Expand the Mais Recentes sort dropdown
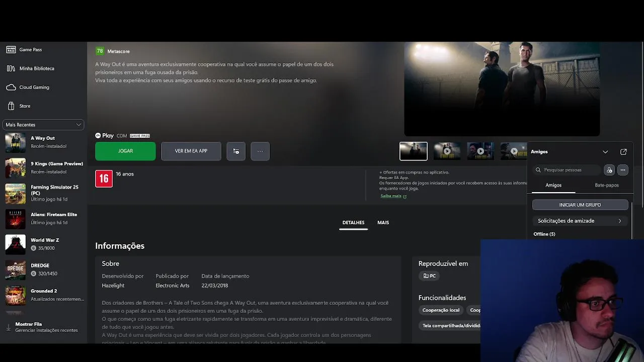The width and height of the screenshot is (644, 362). 43,125
